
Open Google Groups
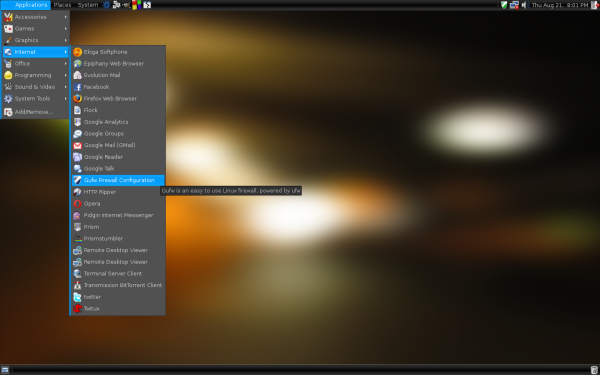point(118,134)
